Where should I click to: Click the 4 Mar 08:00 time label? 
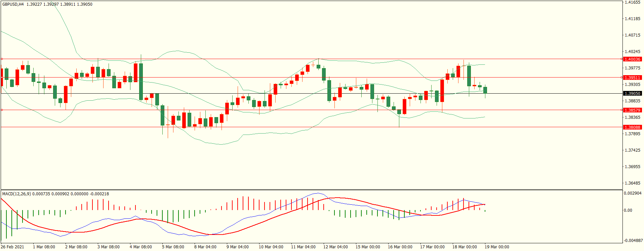140,247
